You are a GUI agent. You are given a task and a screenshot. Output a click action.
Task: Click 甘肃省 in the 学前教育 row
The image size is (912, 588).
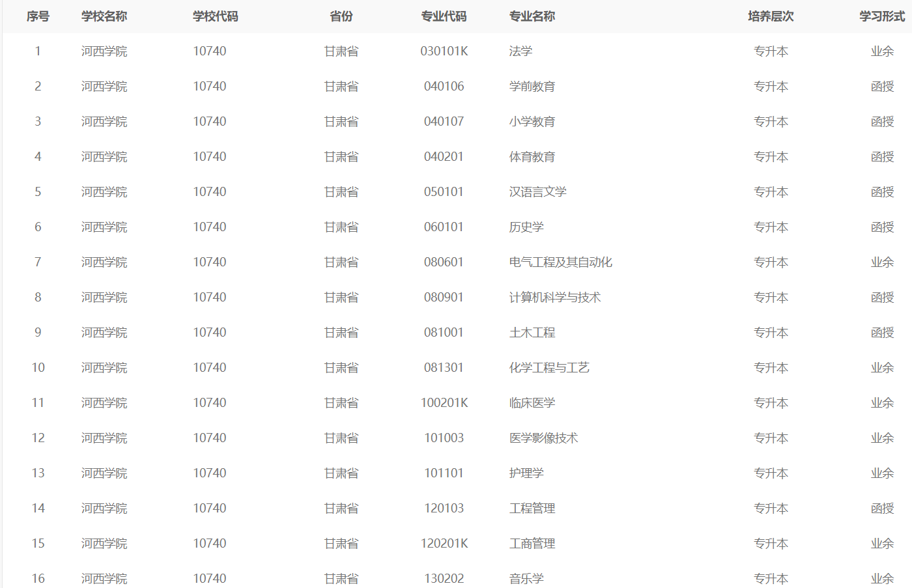(341, 87)
